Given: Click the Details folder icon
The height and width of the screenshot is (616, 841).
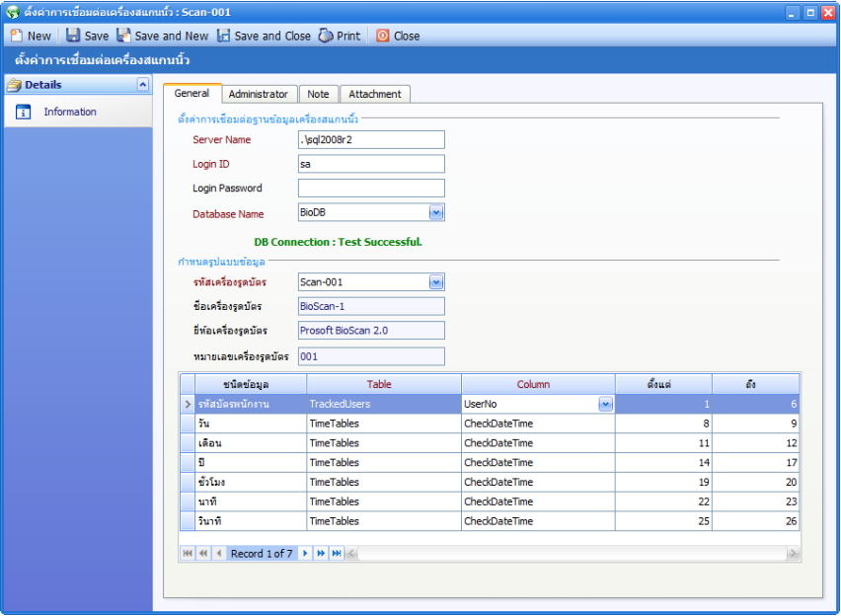Looking at the screenshot, I should click(x=15, y=85).
